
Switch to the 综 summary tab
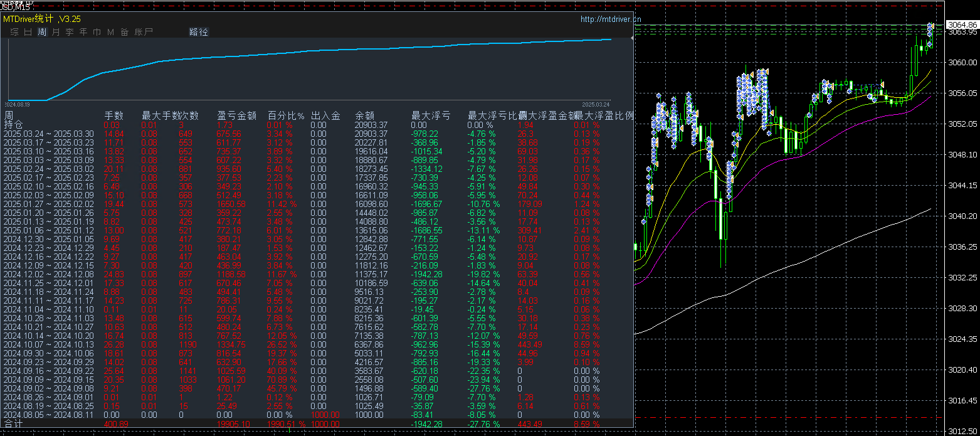14,32
